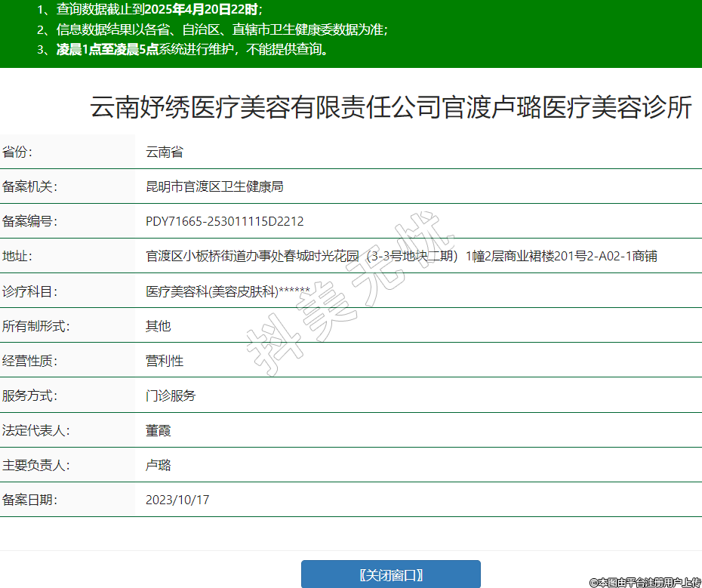702x588 pixels.
Task: Click the filing authority 昆明市官渡区卫生健康局
Action: [x=214, y=186]
